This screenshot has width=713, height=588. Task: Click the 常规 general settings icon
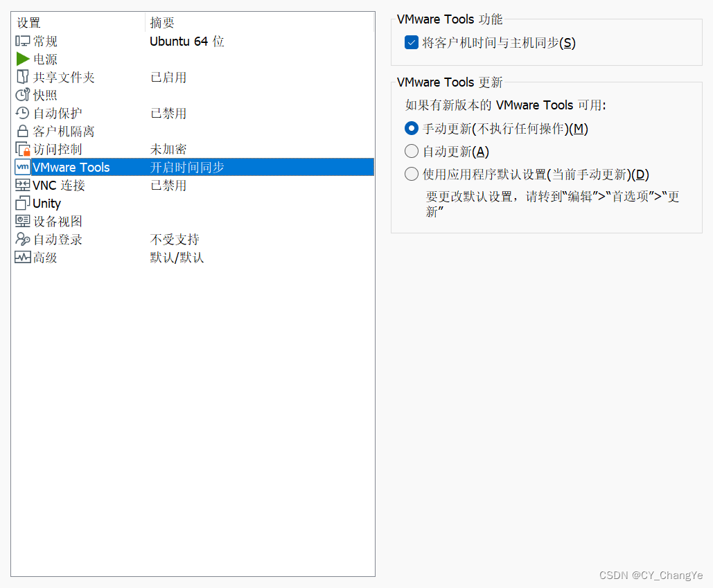[23, 42]
